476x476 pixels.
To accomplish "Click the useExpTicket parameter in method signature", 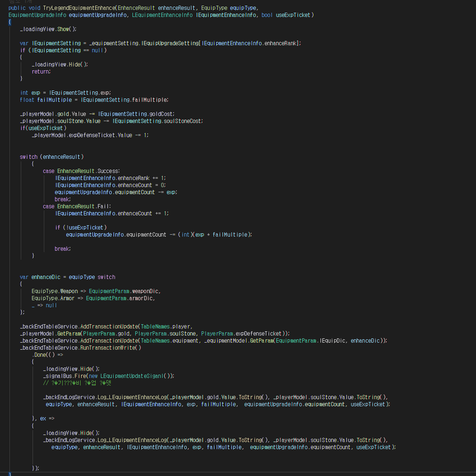I will tap(293, 15).
